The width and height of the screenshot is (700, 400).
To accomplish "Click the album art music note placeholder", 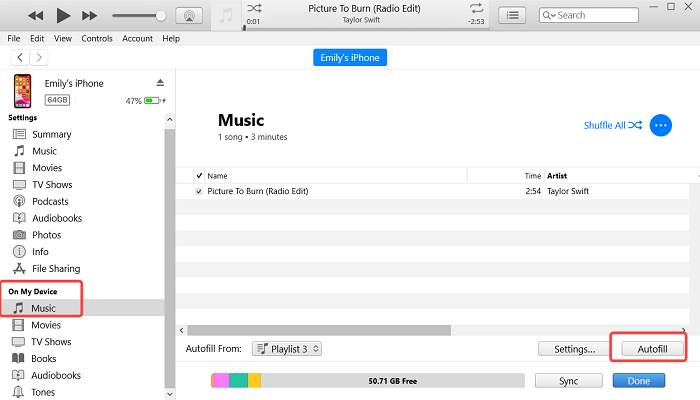I will pos(226,16).
